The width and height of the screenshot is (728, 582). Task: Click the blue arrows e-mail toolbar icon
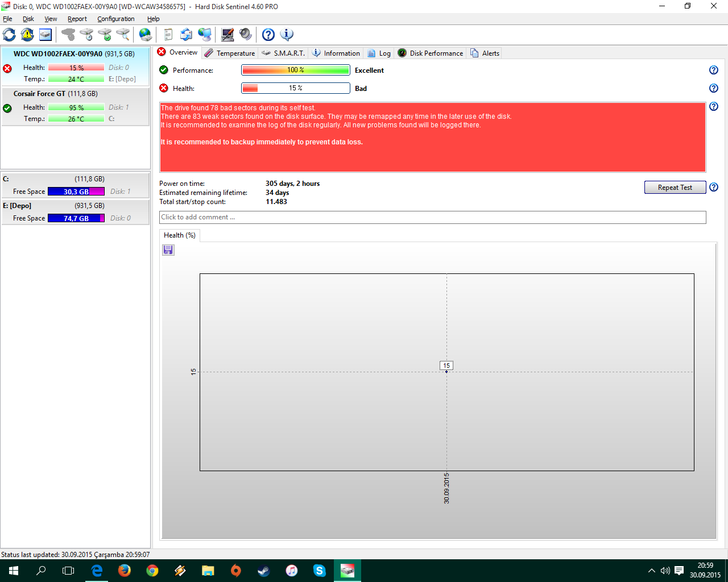tap(186, 35)
